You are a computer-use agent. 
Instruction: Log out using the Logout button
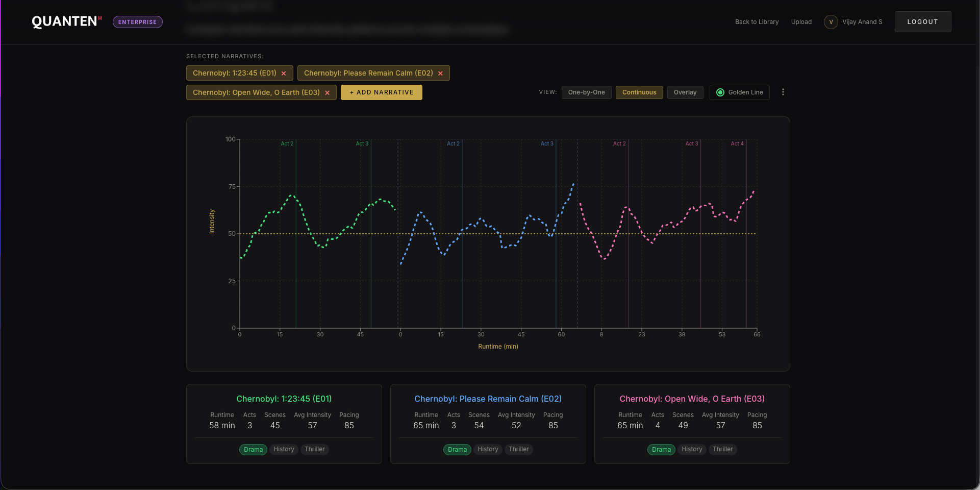pos(922,22)
